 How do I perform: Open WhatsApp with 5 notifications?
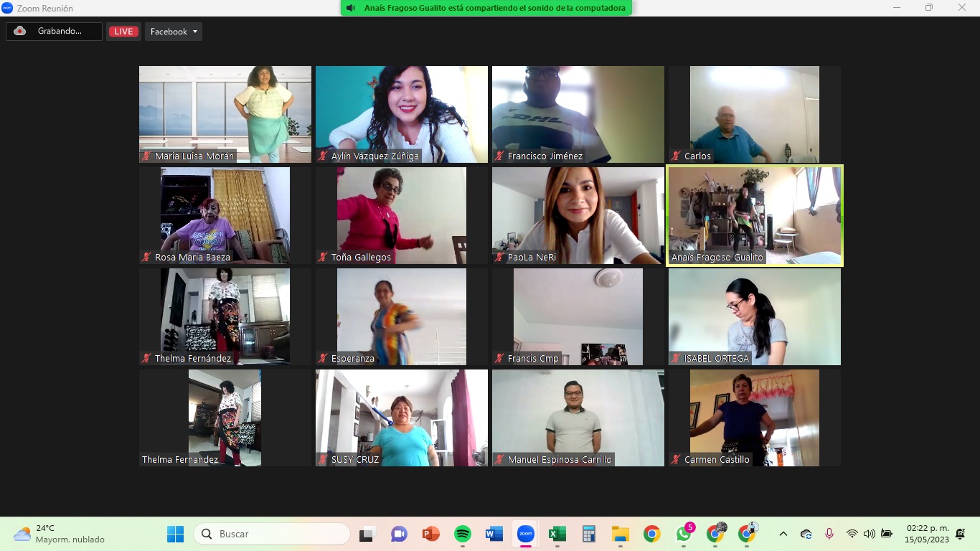pyautogui.click(x=684, y=534)
